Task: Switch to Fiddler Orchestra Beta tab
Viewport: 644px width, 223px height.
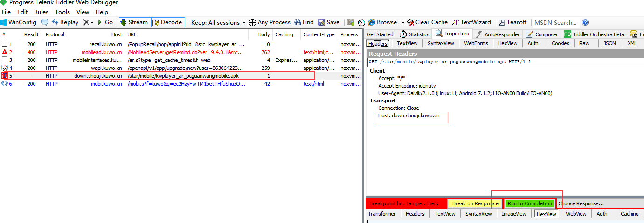Action: [x=594, y=34]
